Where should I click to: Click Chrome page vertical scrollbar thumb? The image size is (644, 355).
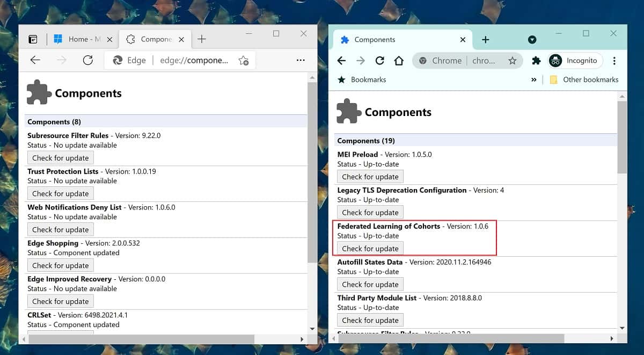point(622,137)
